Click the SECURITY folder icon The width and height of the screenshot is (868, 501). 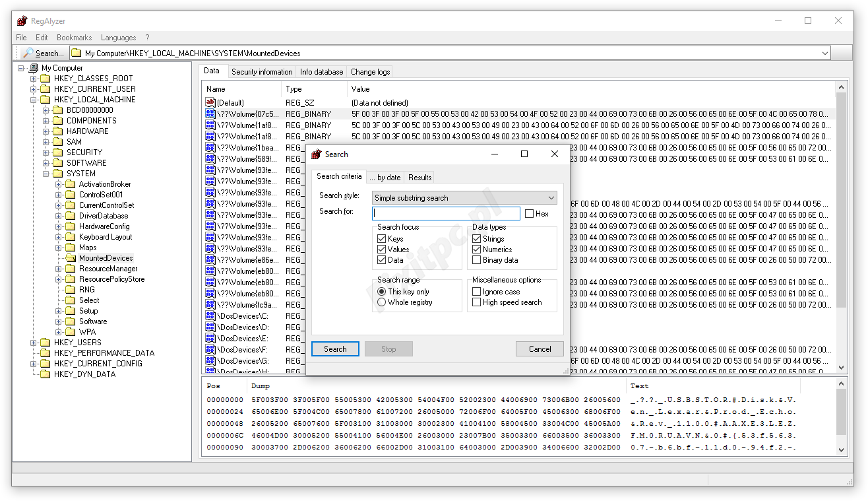pos(57,152)
